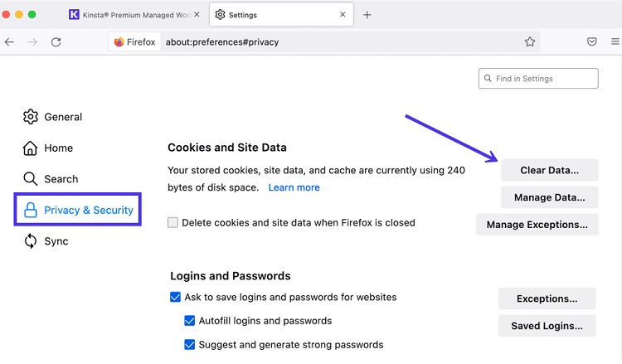
Task: Bookmark this page with the star icon
Action: (x=530, y=41)
